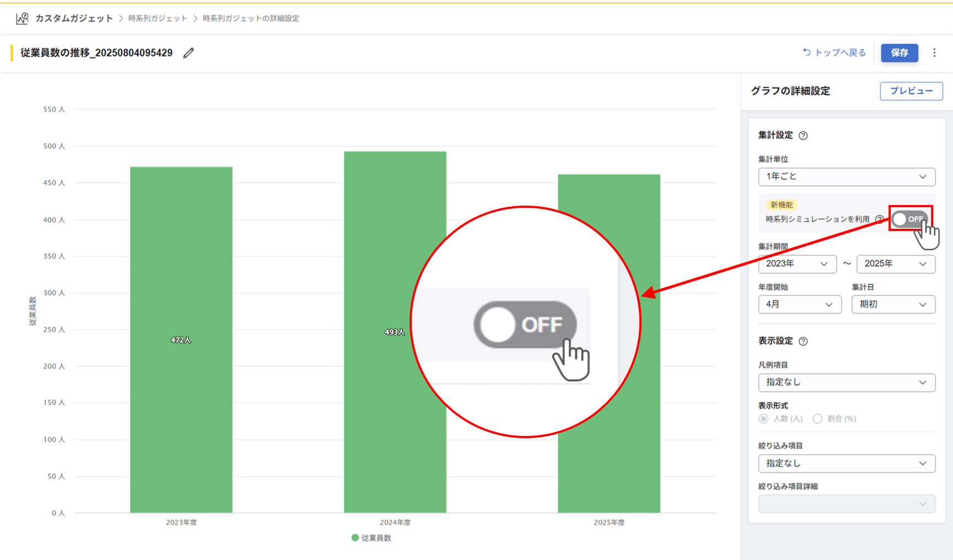Click help icon beside 時系列シミュレーションを利用
Image resolution: width=953 pixels, height=560 pixels.
pyautogui.click(x=880, y=219)
